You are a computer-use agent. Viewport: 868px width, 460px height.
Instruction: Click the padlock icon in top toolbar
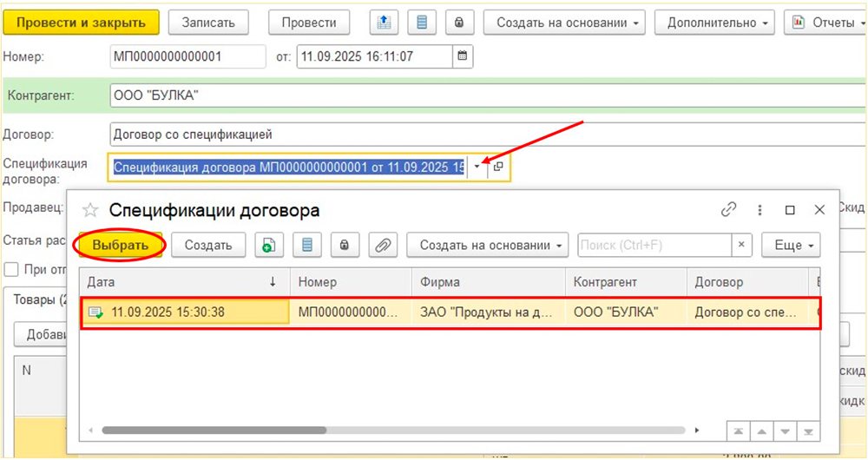[459, 23]
